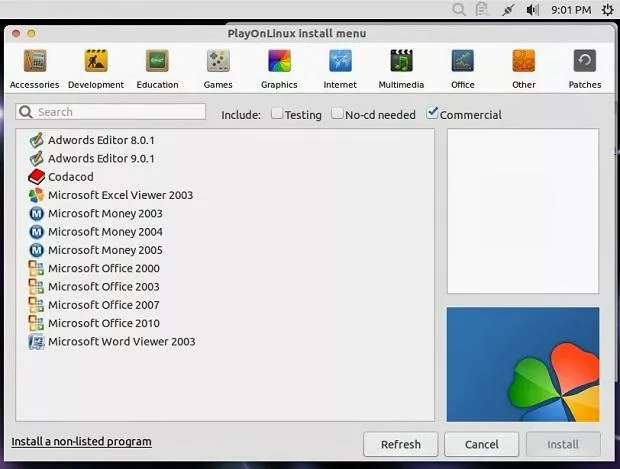Image resolution: width=620 pixels, height=469 pixels.
Task: Check the No-cd needed option
Action: (338, 114)
